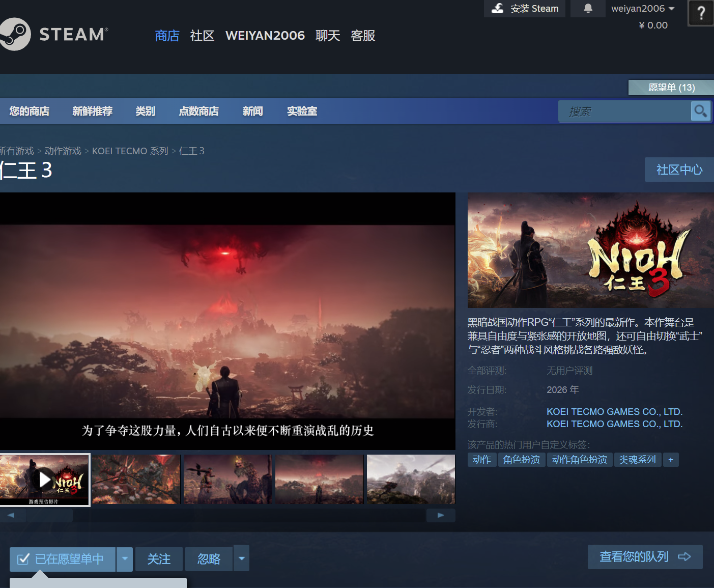Select the 点数商店 tab

(x=199, y=111)
